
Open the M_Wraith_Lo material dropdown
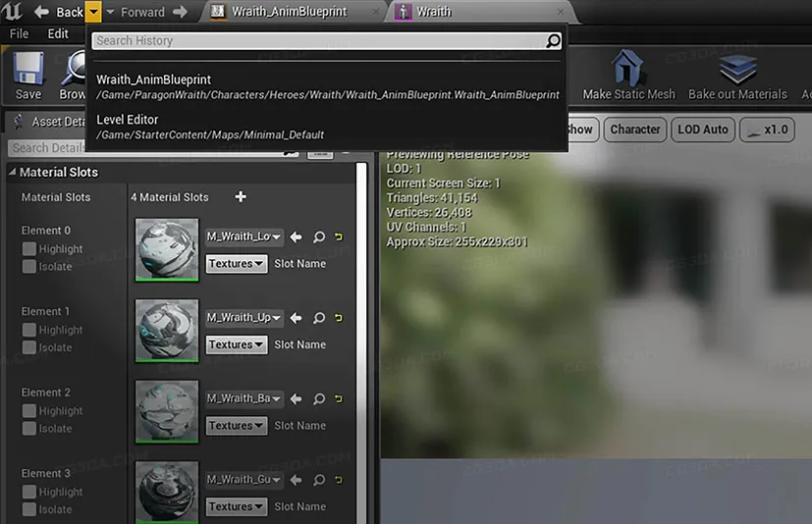(x=244, y=236)
